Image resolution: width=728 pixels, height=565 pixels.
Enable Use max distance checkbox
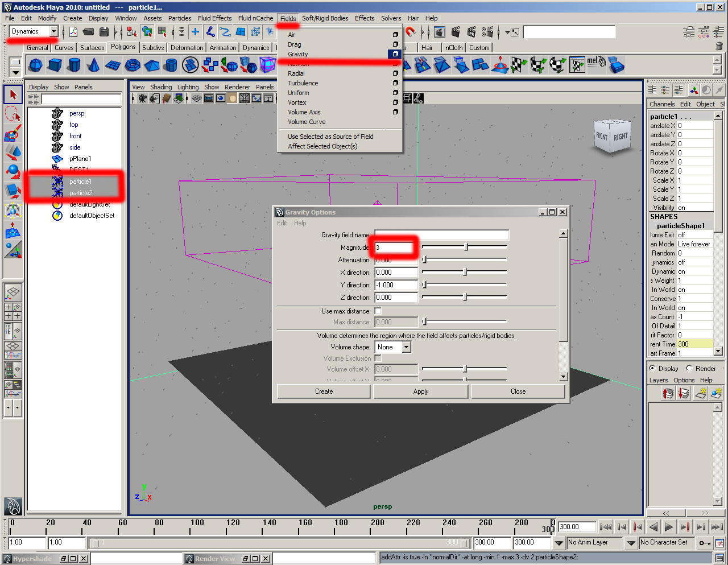point(378,311)
